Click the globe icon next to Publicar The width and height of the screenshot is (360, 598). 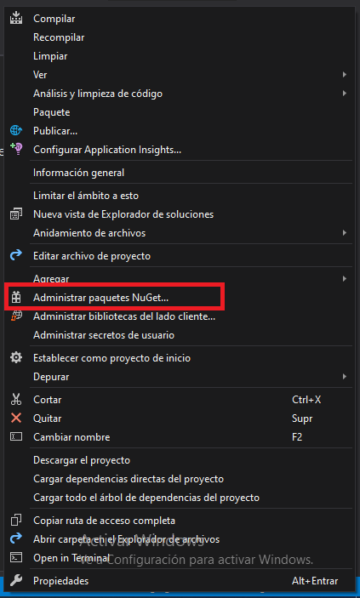pos(16,131)
